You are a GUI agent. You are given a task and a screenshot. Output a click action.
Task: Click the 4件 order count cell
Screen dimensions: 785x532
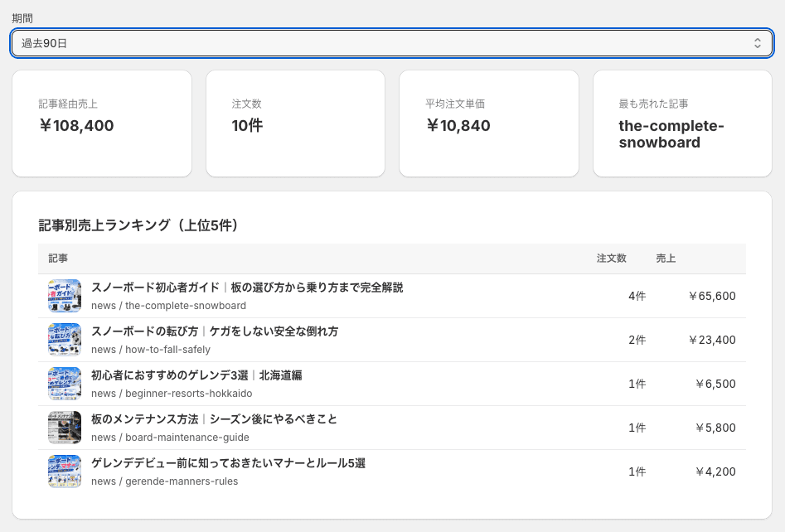637,297
